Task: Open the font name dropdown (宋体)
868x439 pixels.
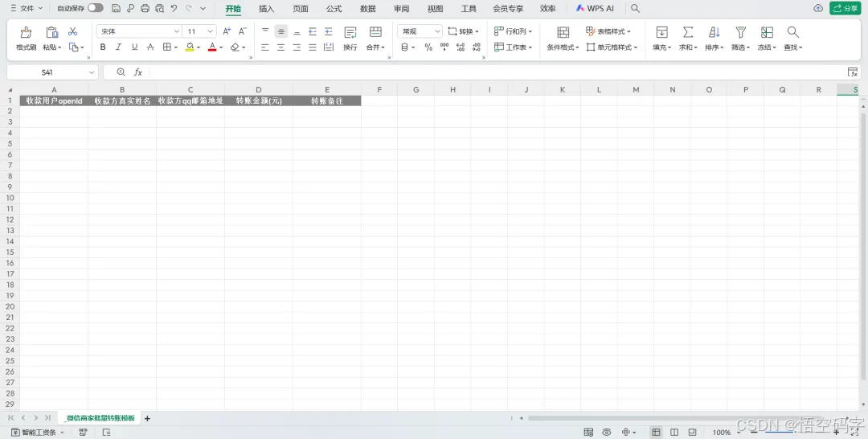Action: (x=177, y=31)
